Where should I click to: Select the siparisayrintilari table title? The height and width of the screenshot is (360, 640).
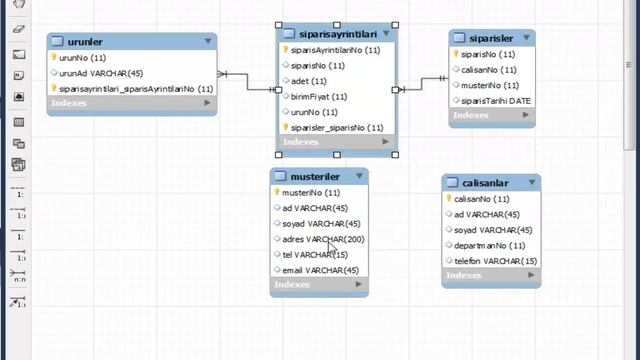338,34
